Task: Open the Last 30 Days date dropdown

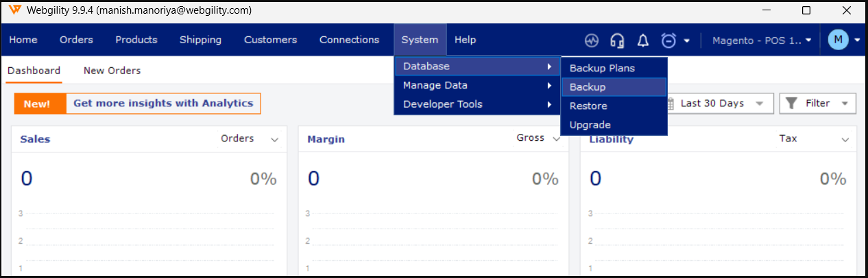Action: click(x=719, y=104)
